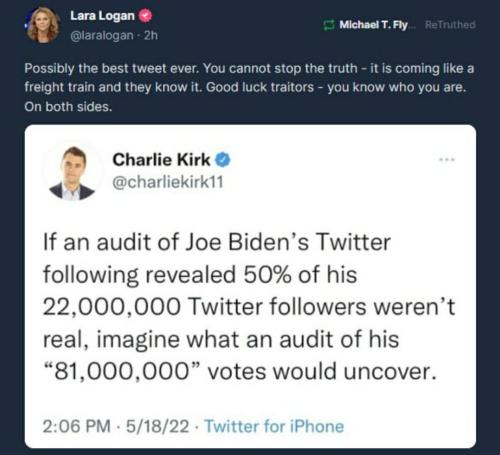Open the three-dot more options menu
The height and width of the screenshot is (455, 500).
(x=447, y=160)
